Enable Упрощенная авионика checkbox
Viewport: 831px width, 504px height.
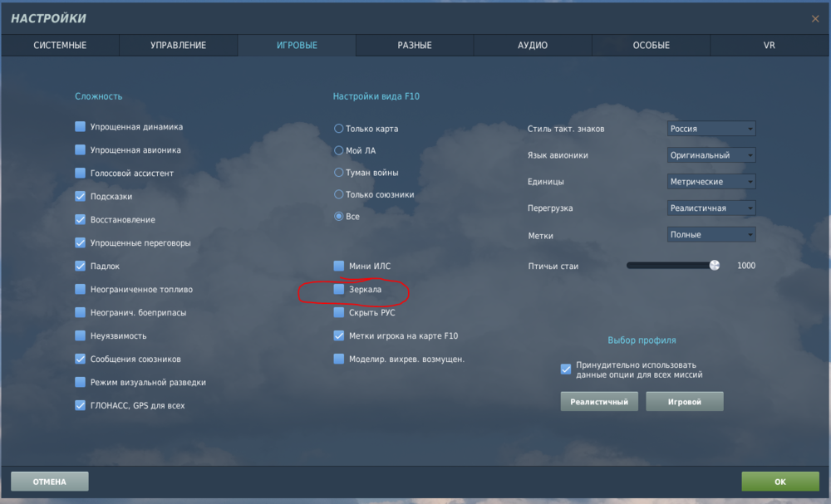(80, 149)
